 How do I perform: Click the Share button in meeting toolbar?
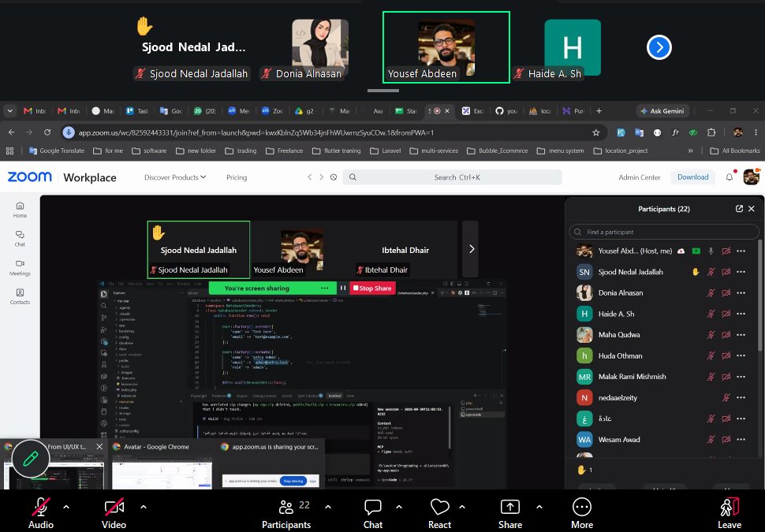click(510, 513)
